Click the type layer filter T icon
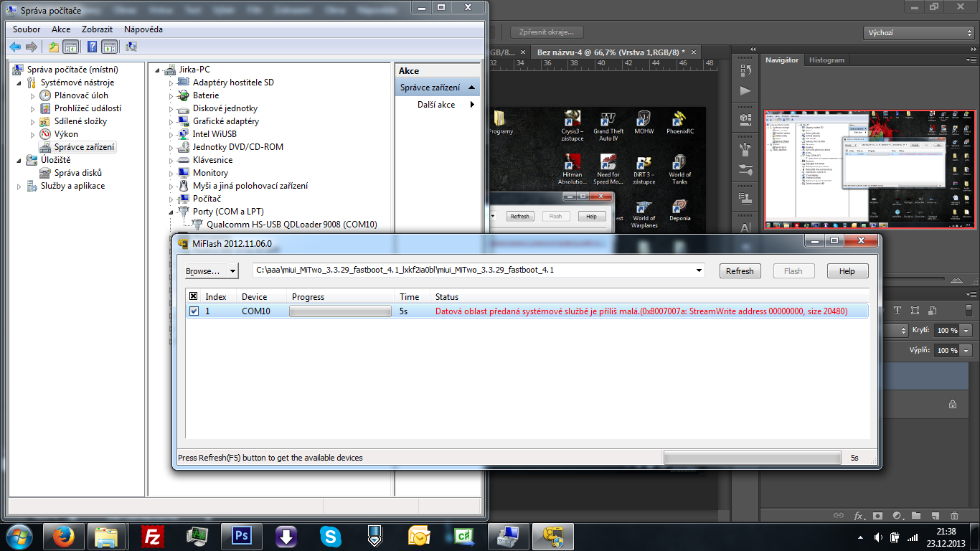Viewport: 980px width, 551px height. pyautogui.click(x=897, y=311)
